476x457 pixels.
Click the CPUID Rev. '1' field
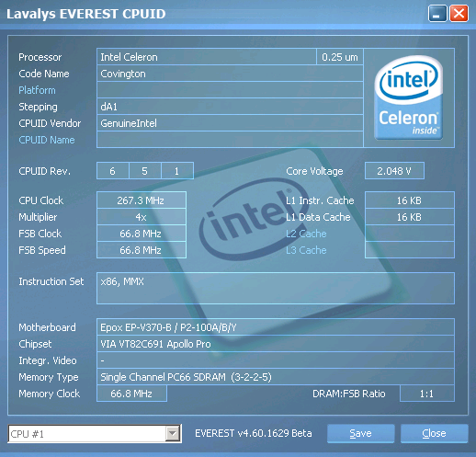tap(177, 171)
